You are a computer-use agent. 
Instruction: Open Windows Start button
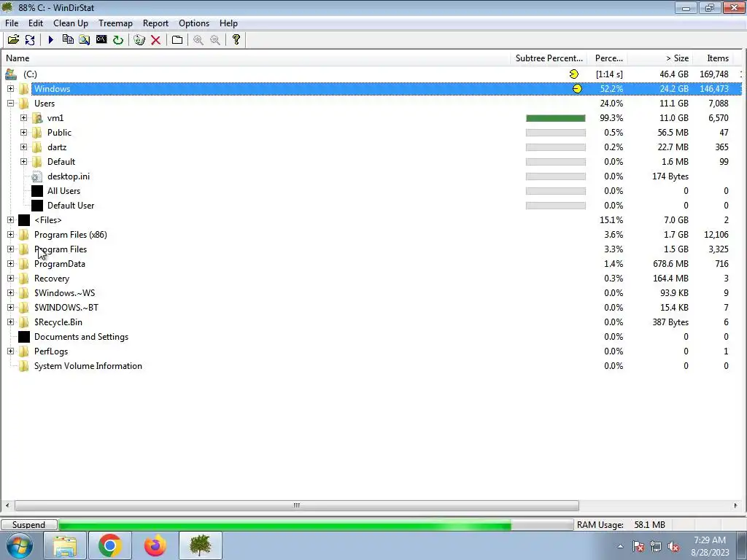click(x=20, y=545)
